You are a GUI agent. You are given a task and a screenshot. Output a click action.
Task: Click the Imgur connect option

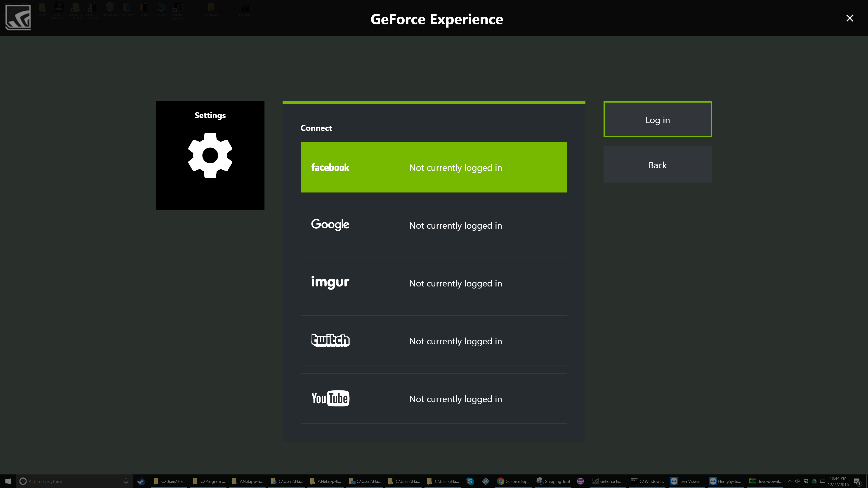[433, 282]
